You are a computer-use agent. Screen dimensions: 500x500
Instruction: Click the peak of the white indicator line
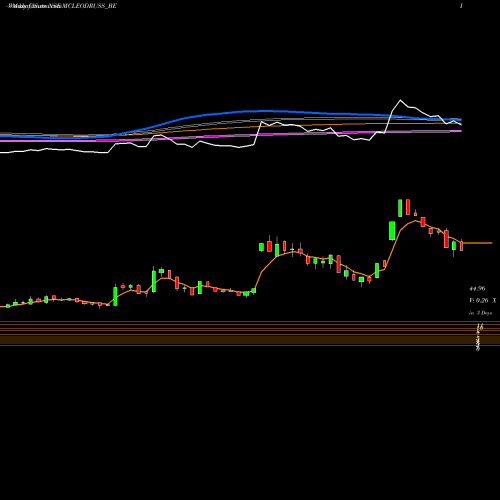pyautogui.click(x=400, y=100)
